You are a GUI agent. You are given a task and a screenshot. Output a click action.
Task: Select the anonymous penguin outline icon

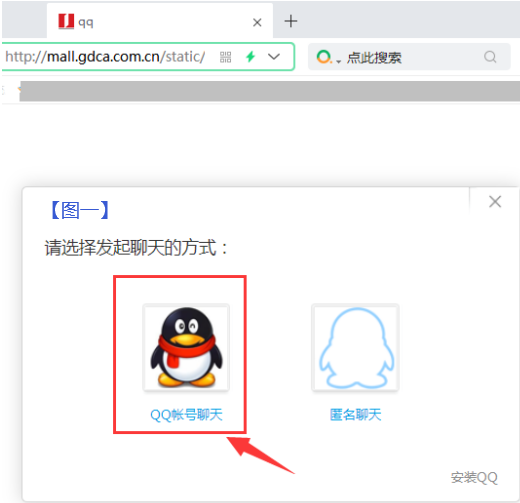click(355, 347)
